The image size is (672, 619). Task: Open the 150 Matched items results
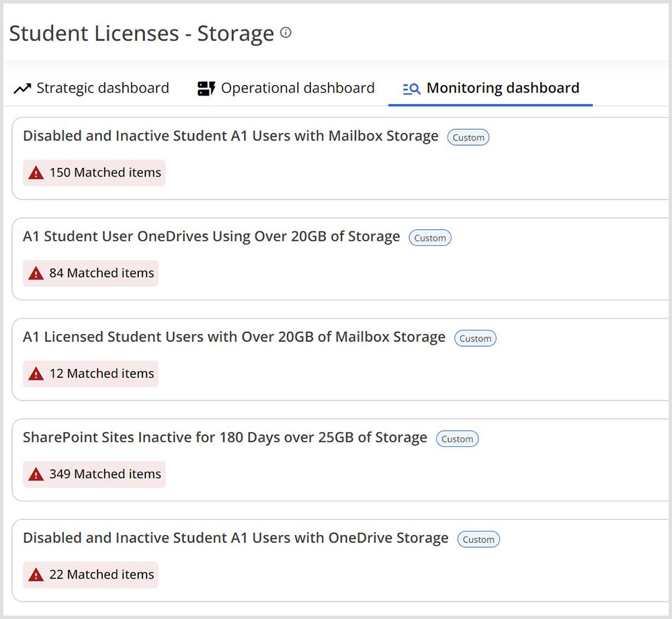pyautogui.click(x=94, y=172)
